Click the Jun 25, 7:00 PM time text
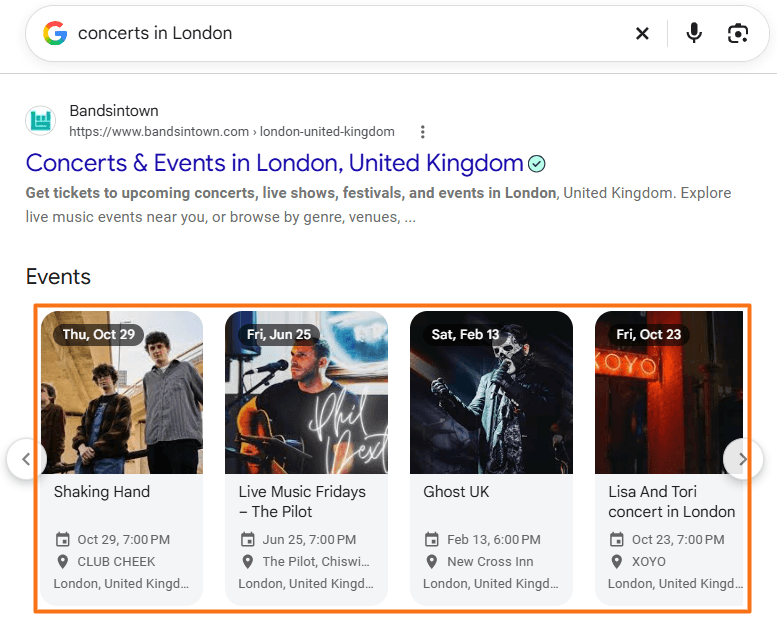The image size is (777, 617). [x=309, y=540]
